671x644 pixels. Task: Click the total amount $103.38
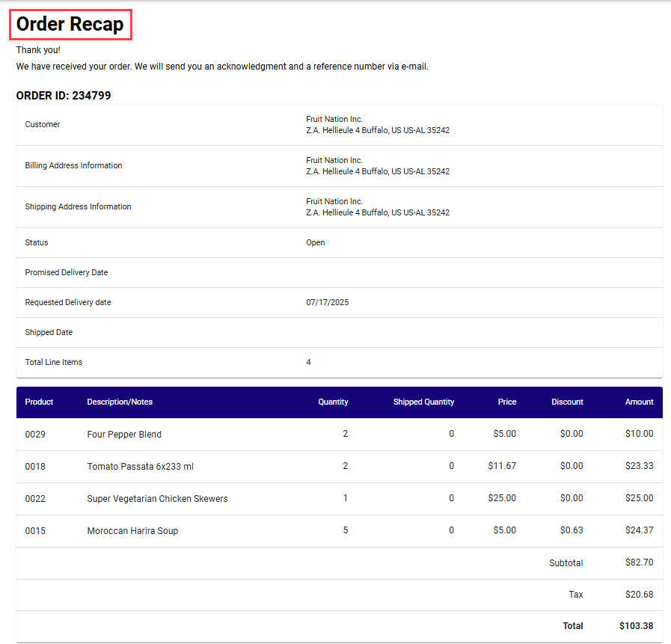(636, 626)
